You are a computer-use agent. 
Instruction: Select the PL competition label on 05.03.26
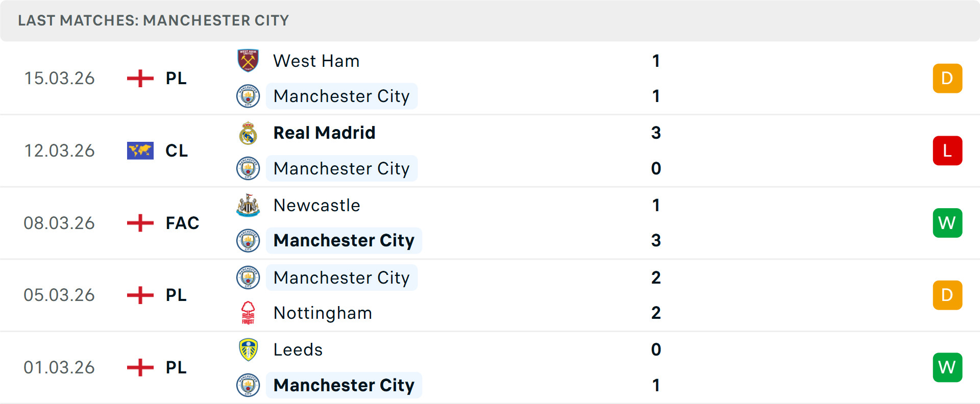(176, 295)
